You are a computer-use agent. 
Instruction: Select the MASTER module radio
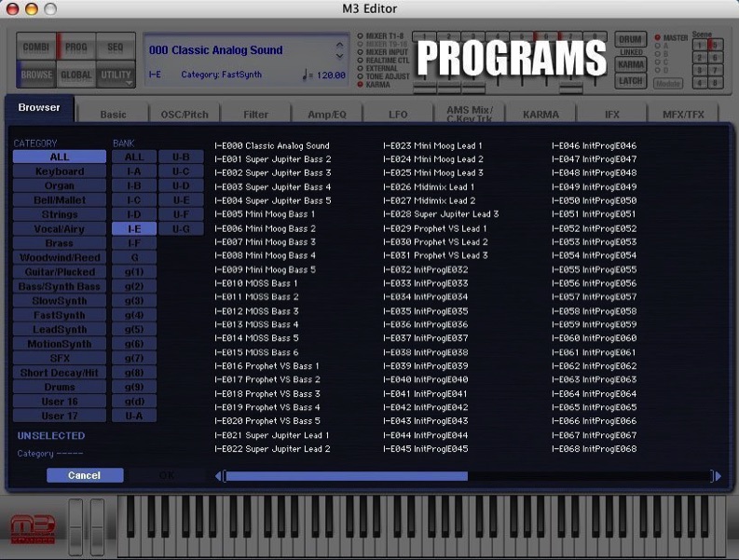(658, 37)
